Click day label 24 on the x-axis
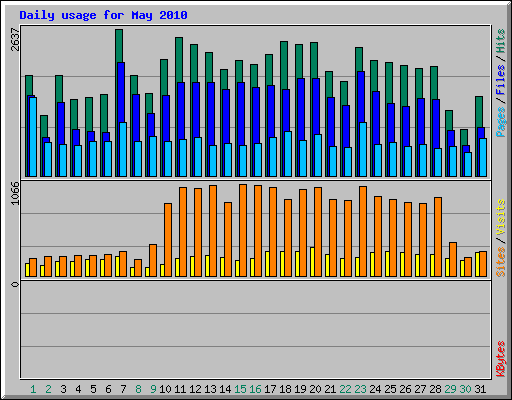Screen dimensions: 512x400 [x=375, y=389]
